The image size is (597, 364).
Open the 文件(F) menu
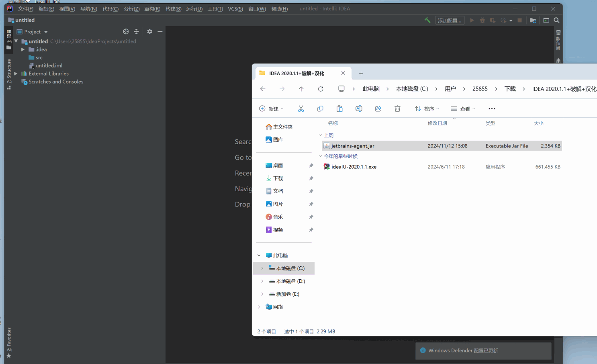click(x=25, y=9)
